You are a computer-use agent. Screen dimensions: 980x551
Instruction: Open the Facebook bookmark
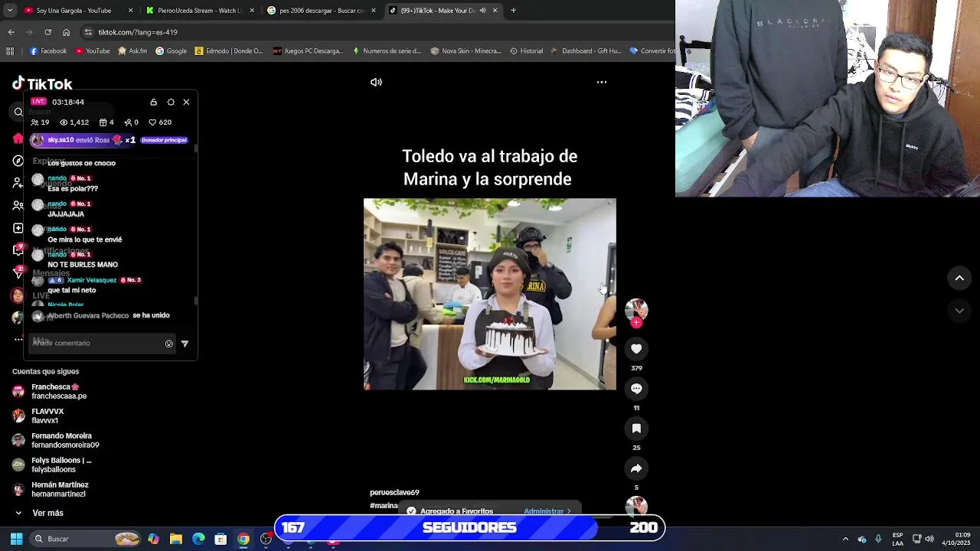tap(48, 51)
